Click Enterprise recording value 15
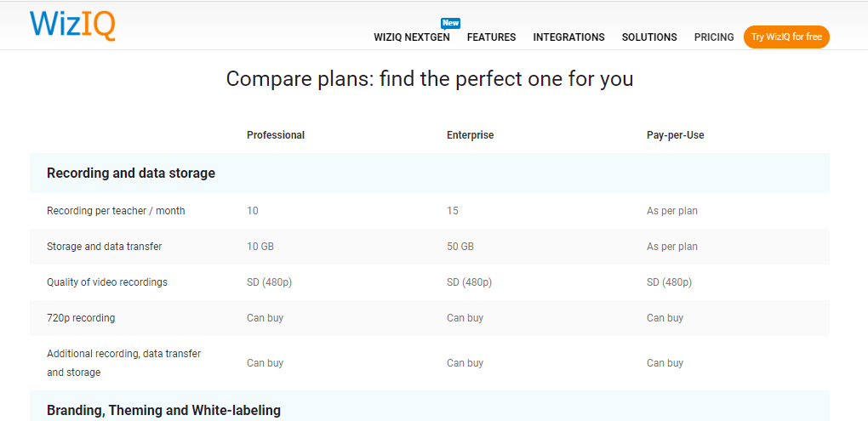The image size is (868, 421). [452, 211]
